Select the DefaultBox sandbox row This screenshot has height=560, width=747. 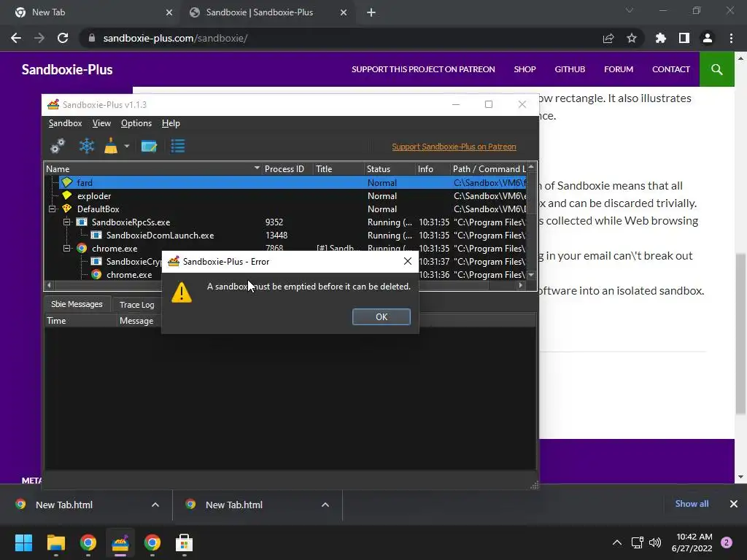(x=293, y=209)
